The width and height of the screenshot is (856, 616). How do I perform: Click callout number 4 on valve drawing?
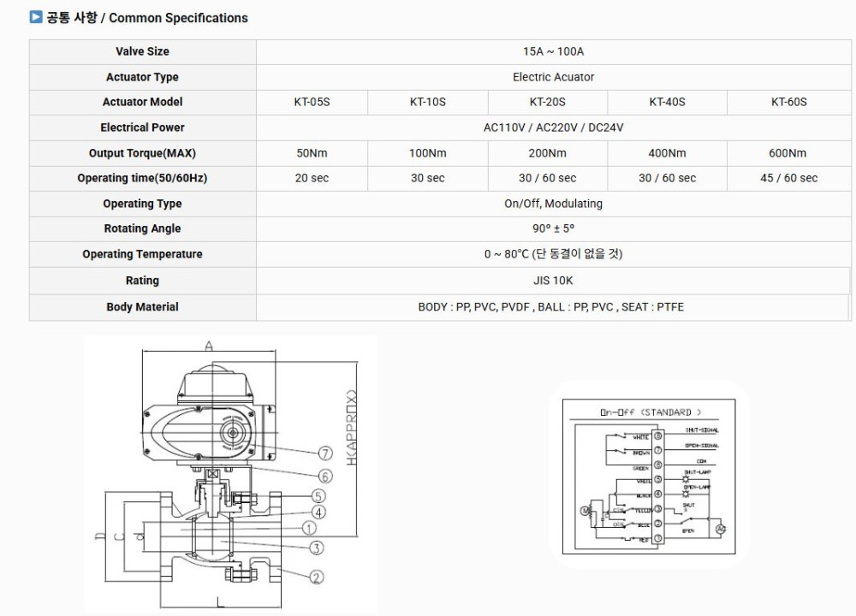[x=318, y=512]
